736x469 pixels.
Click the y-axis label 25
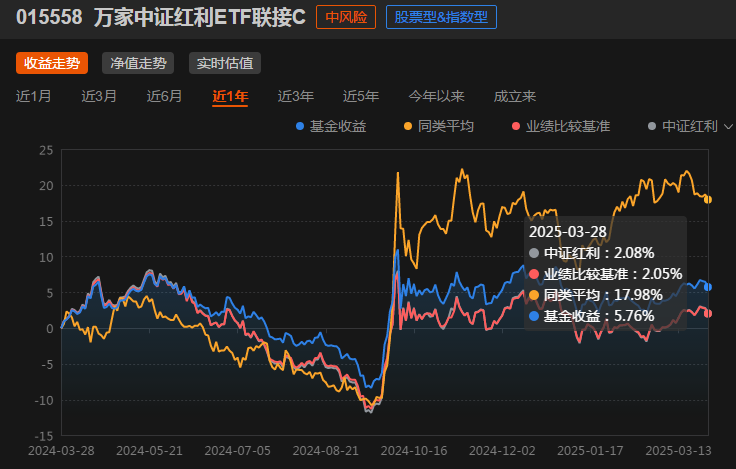(x=46, y=150)
